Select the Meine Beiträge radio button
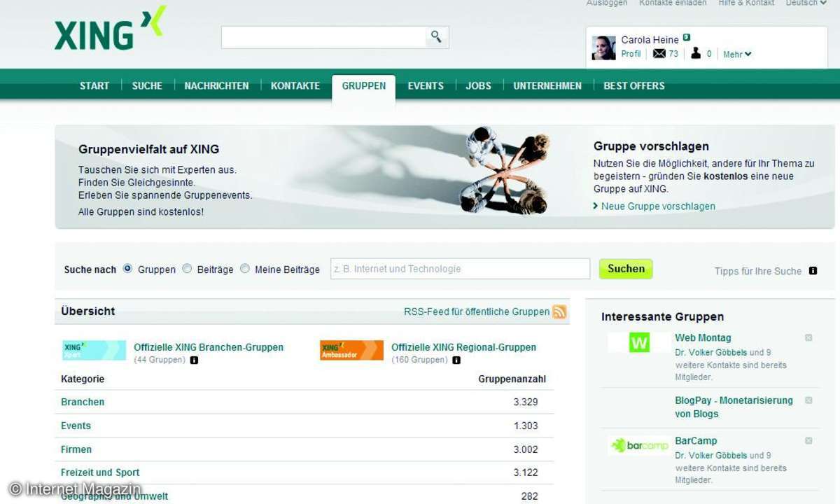The height and width of the screenshot is (504, 840). coord(244,268)
